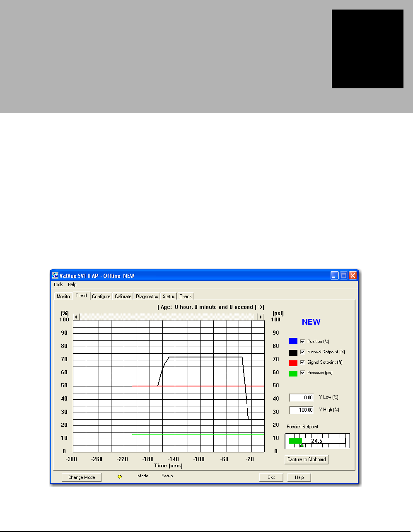Viewport: 413px width, 532px height.
Task: Click the ValVue app icon in title bar
Action: 55,275
